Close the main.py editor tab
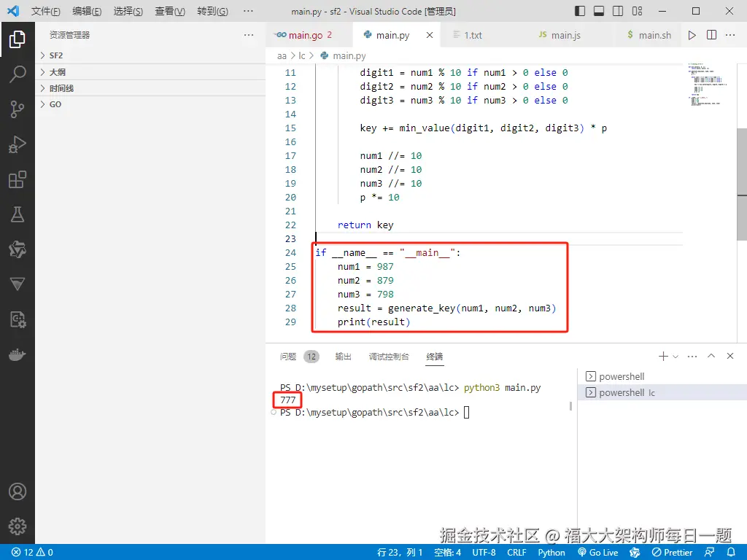The width and height of the screenshot is (747, 560). tap(430, 35)
